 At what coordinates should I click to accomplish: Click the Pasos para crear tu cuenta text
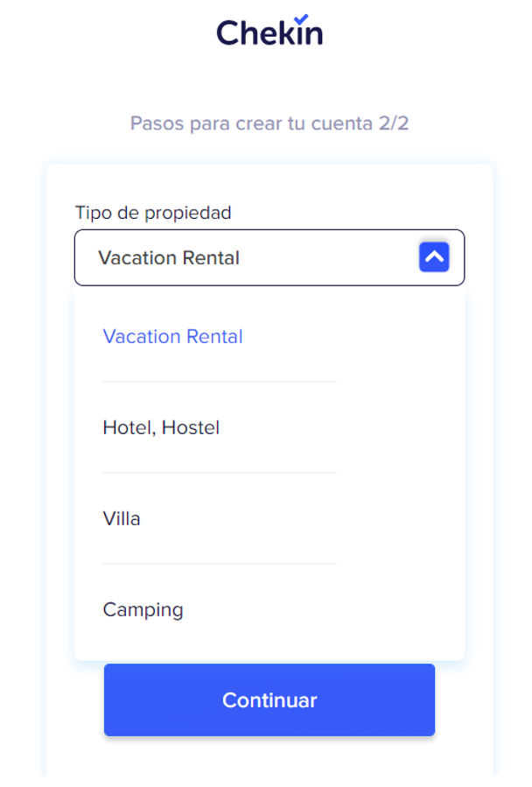252,123
